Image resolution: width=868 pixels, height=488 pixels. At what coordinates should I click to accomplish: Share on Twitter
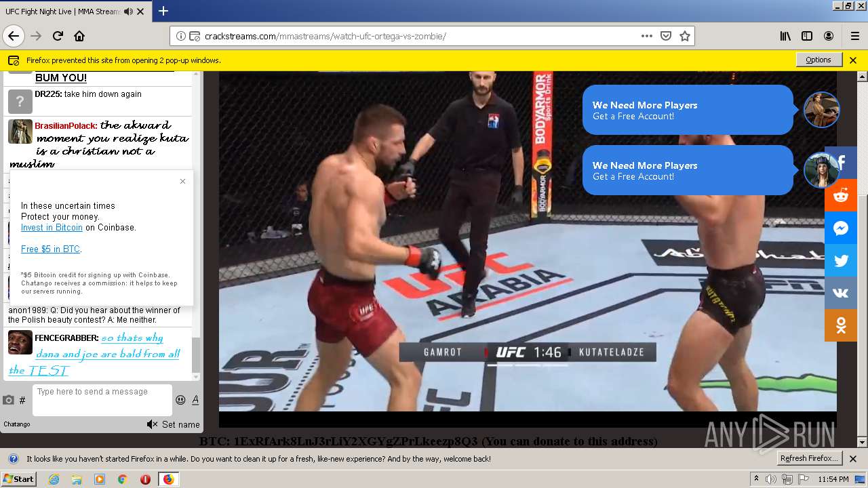click(x=841, y=261)
